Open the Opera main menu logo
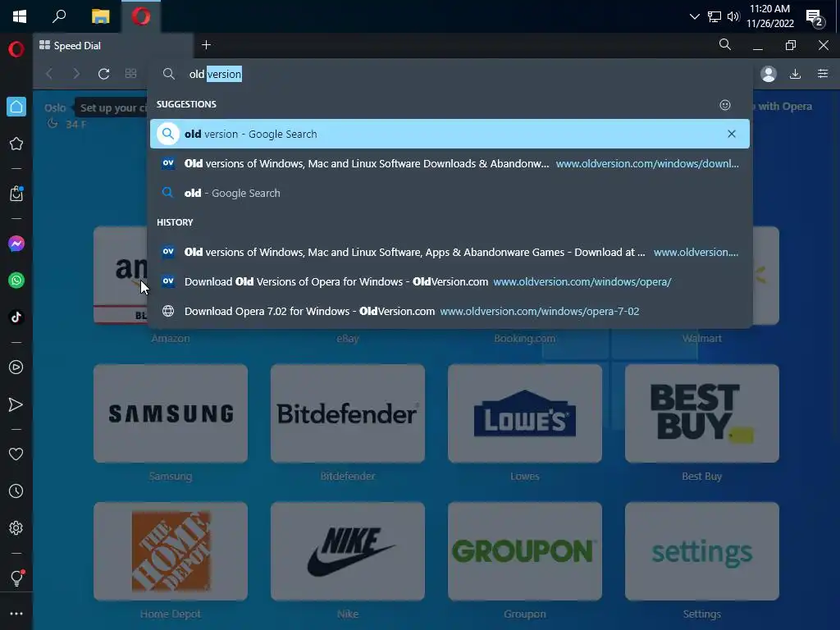Screen dimensions: 840x630 pos(16,49)
